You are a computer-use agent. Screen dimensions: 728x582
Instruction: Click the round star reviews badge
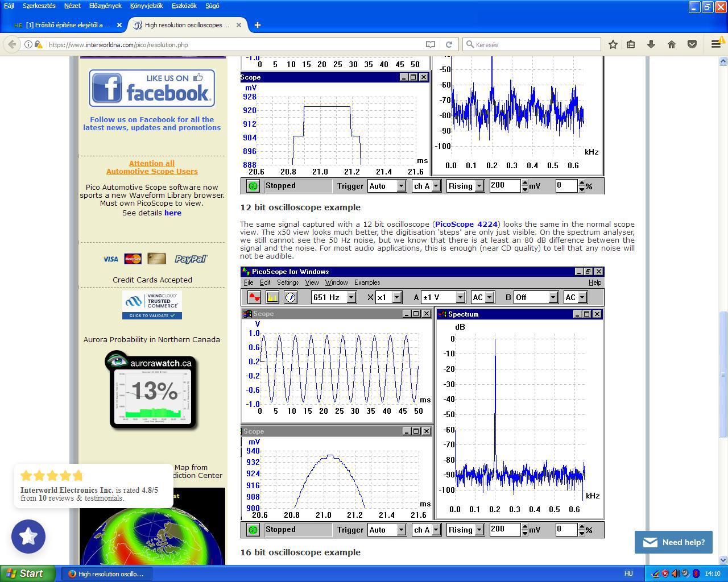[x=28, y=537]
